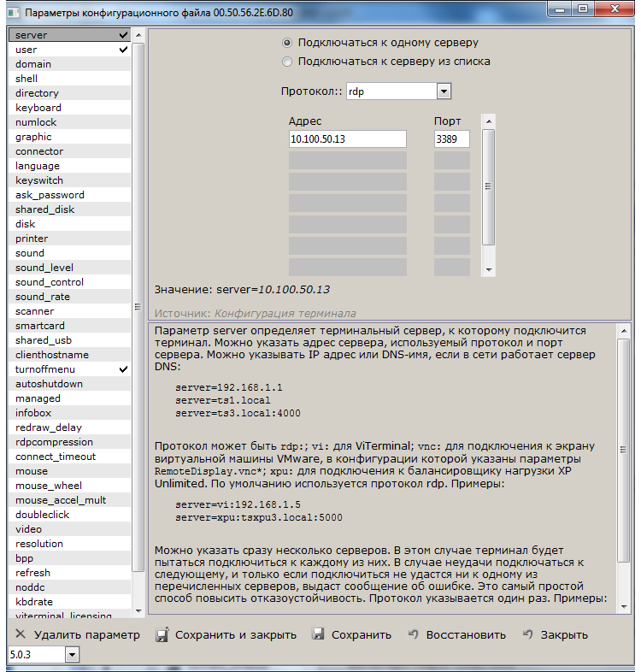
Task: Open the Протокол rdp dropdown
Action: tap(443, 91)
